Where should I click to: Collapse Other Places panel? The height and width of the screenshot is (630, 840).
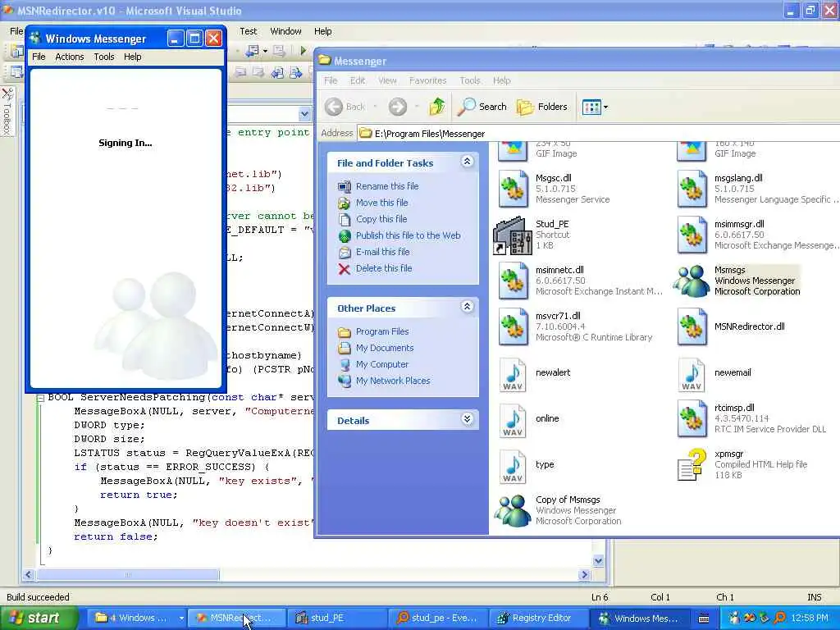tap(467, 307)
